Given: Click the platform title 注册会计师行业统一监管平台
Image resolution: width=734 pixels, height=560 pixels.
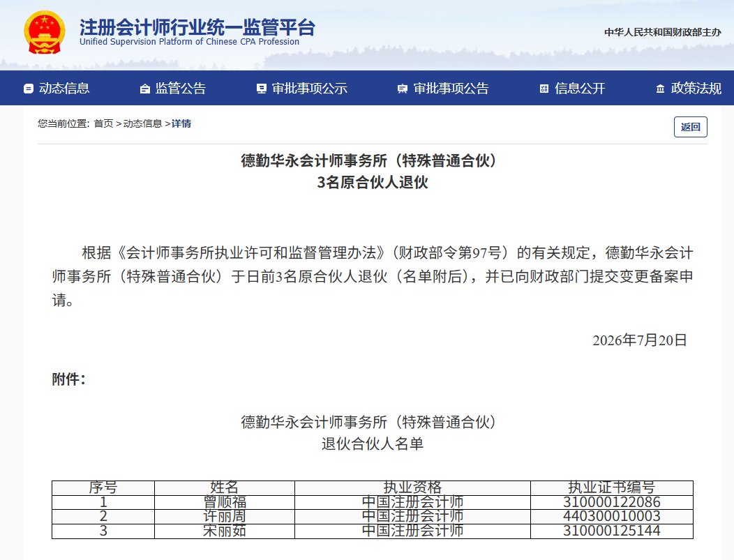Looking at the screenshot, I should 197,27.
